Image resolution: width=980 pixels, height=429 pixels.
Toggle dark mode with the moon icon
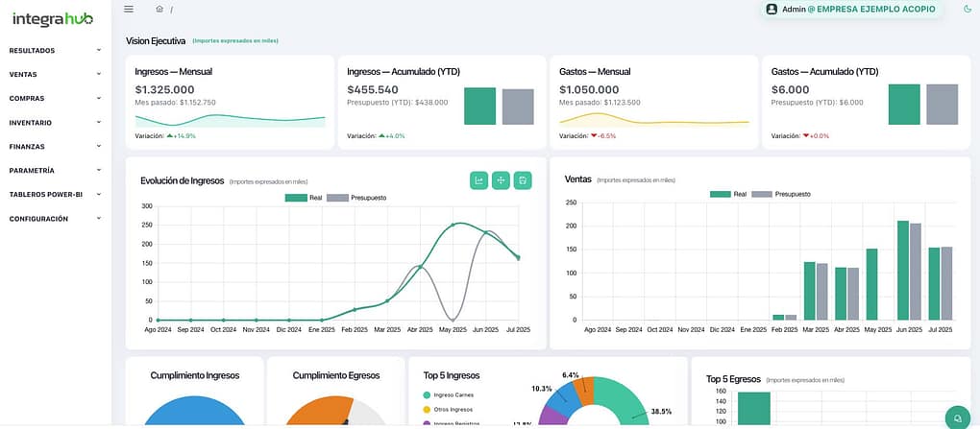click(x=967, y=10)
